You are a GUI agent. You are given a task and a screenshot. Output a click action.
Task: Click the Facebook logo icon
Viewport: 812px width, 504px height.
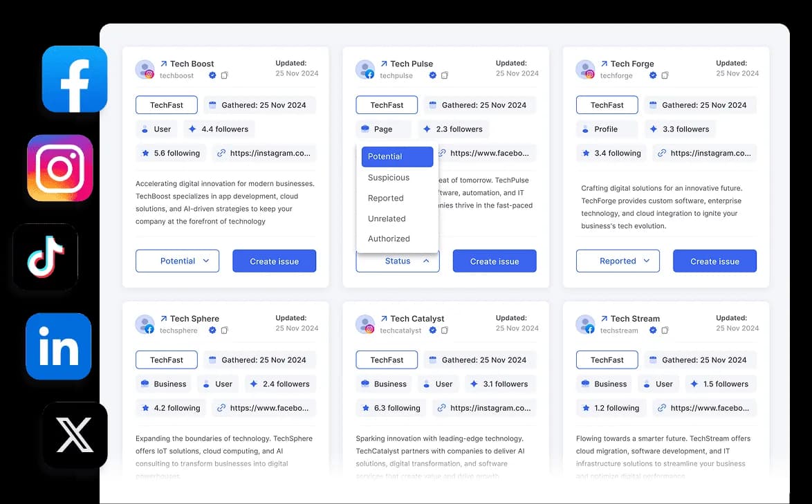coord(75,79)
